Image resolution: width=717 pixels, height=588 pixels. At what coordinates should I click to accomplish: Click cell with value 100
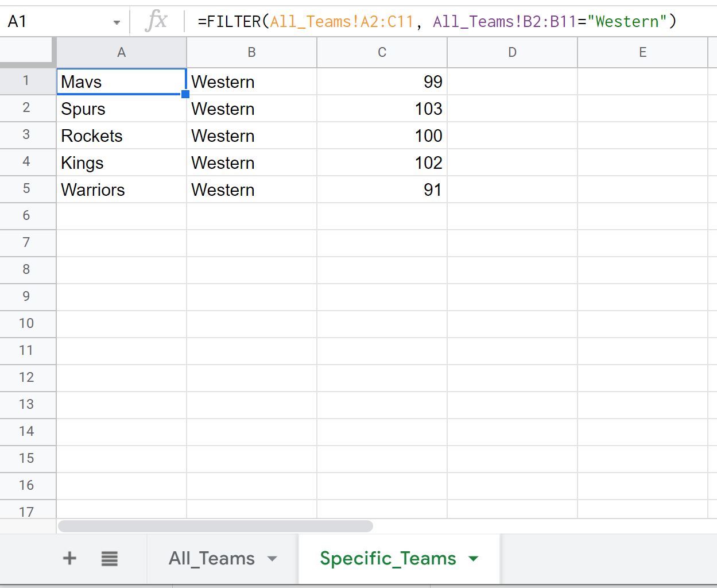[x=382, y=136]
